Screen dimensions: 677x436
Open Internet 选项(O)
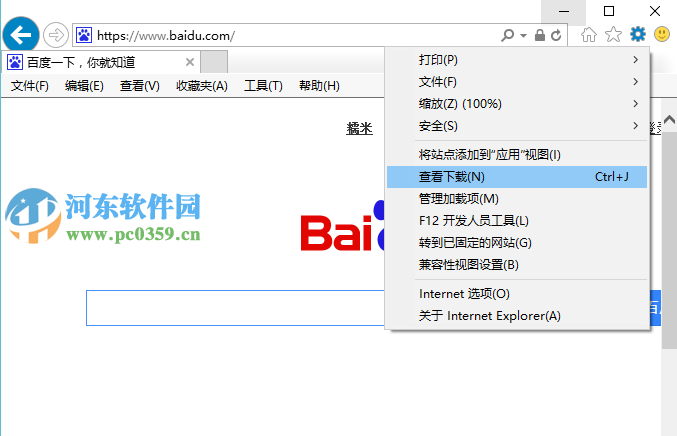[517, 294]
